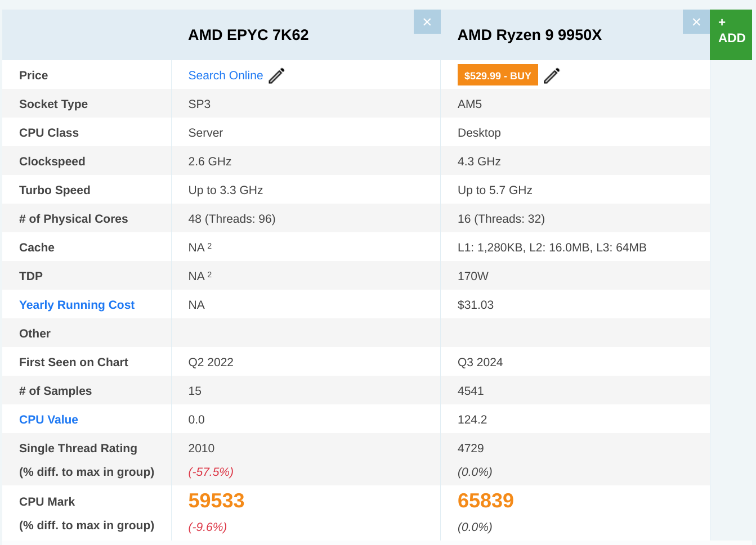The height and width of the screenshot is (545, 756).
Task: Edit EPYC 7K62 price with pencil icon
Action: point(276,75)
